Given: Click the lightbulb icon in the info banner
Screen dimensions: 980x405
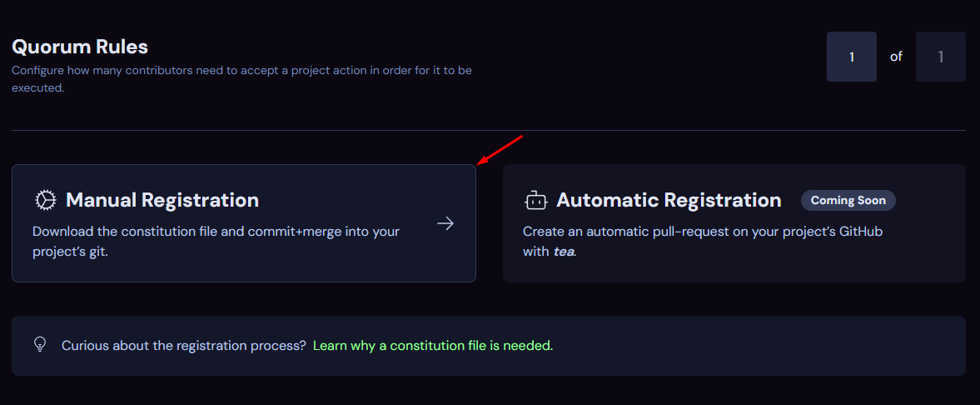Looking at the screenshot, I should [39, 344].
